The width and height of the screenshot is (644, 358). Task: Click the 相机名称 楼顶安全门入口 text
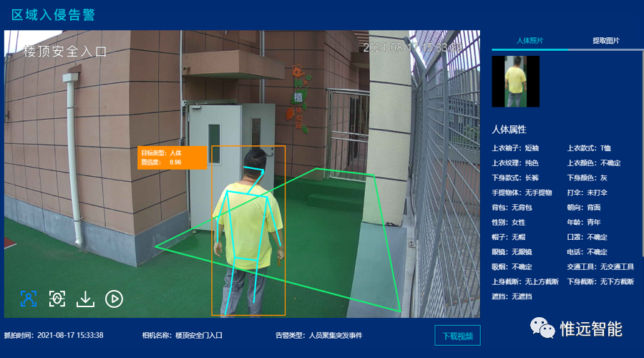(x=182, y=335)
